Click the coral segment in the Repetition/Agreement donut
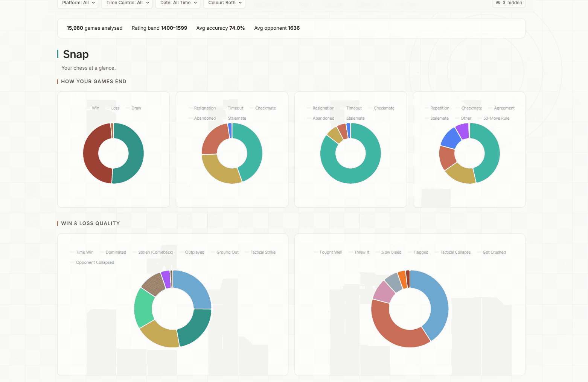 coord(447,157)
